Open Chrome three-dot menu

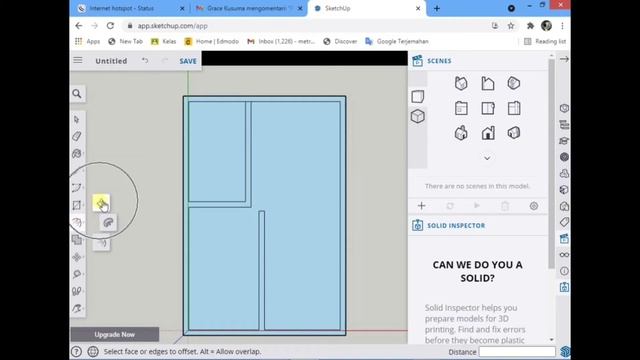tap(562, 26)
